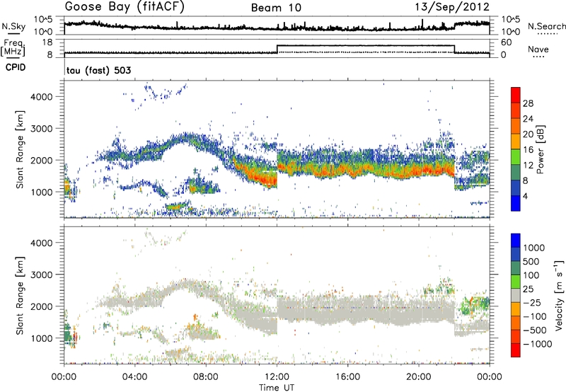Click the 'Time UT' axis label
Screen dimensions: 566x392
277,388
